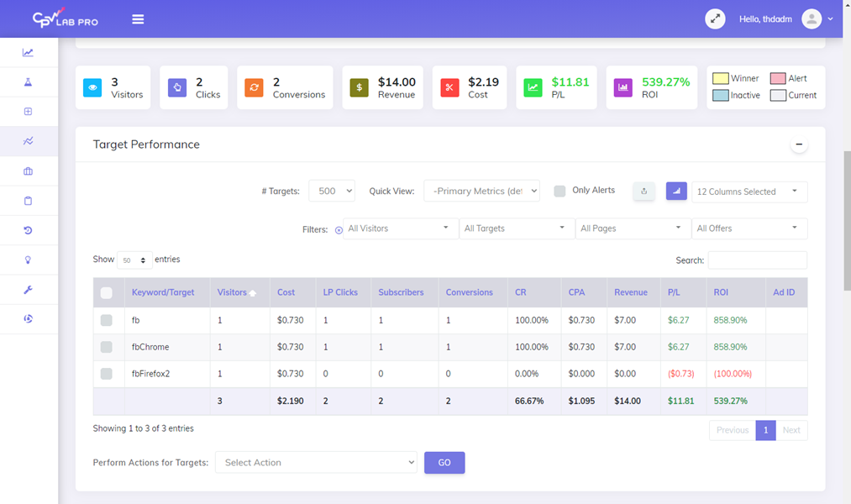Open the wrench settings icon in sidebar
This screenshot has height=504, width=851.
(x=28, y=289)
